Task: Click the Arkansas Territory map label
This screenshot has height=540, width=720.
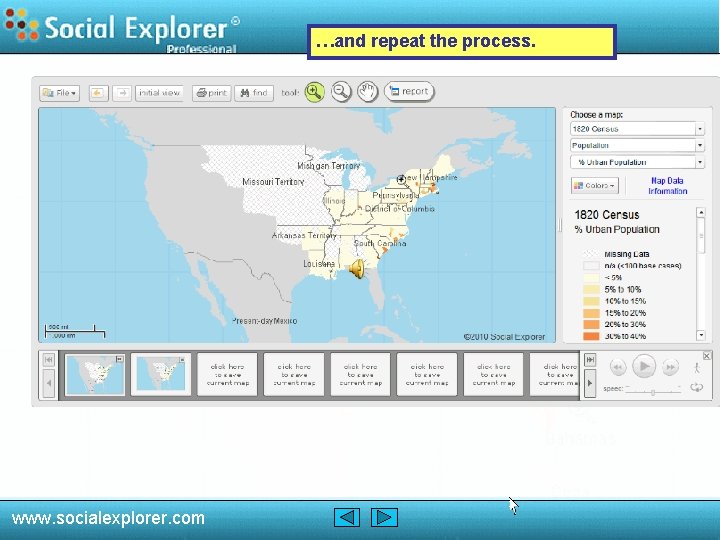Action: (304, 236)
